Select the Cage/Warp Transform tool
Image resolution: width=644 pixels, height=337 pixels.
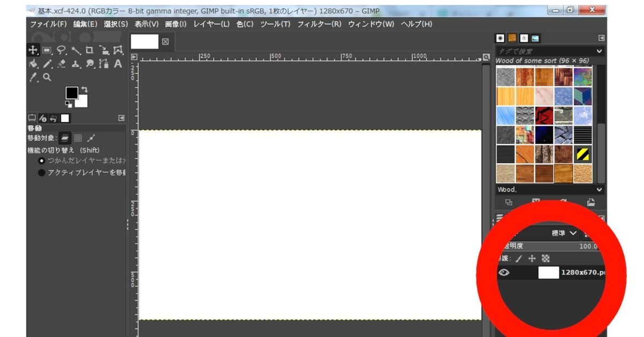click(x=118, y=50)
